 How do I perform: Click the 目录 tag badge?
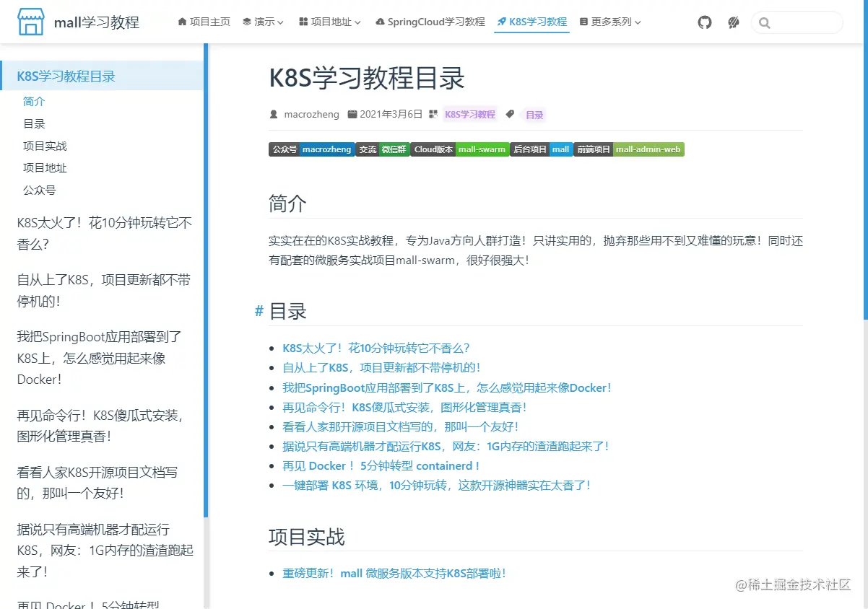coord(534,115)
